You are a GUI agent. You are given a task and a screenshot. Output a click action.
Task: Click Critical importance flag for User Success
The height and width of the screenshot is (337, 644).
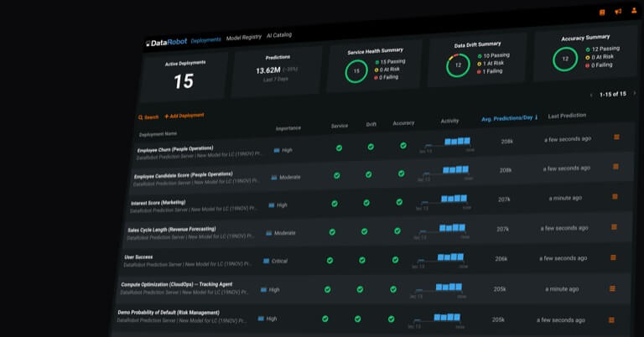(x=275, y=261)
